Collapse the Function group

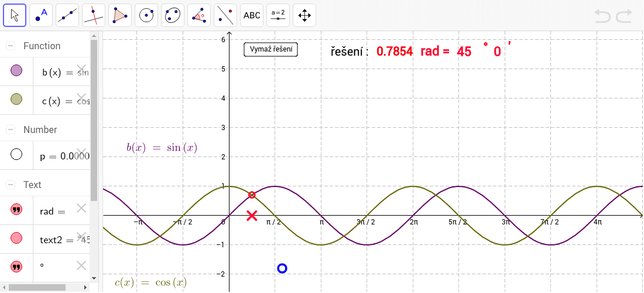pos(11,46)
